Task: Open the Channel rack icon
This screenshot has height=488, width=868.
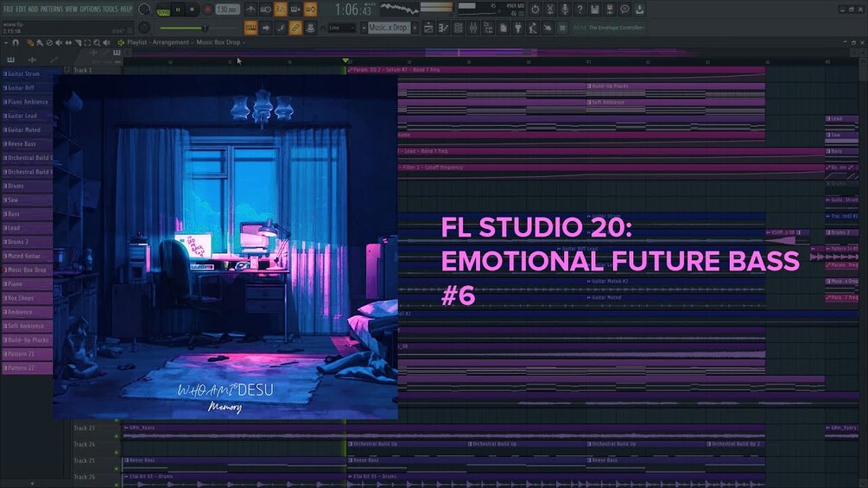Action: pyautogui.click(x=459, y=28)
